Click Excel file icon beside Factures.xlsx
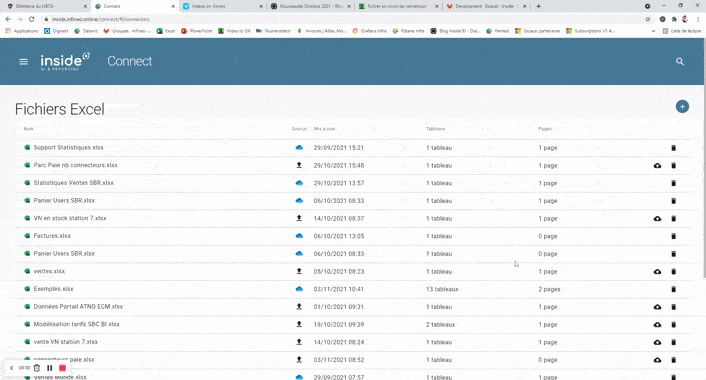The image size is (706, 380). pos(27,236)
